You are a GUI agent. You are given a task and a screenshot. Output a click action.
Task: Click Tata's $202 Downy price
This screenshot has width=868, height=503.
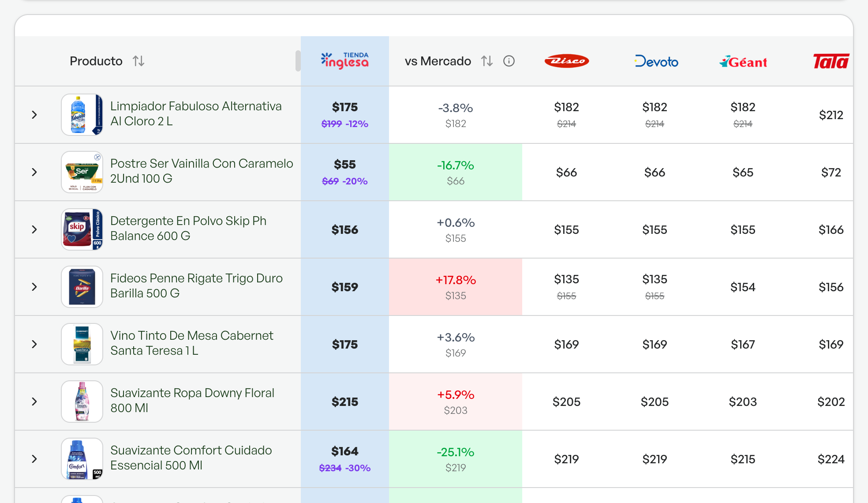(x=831, y=402)
